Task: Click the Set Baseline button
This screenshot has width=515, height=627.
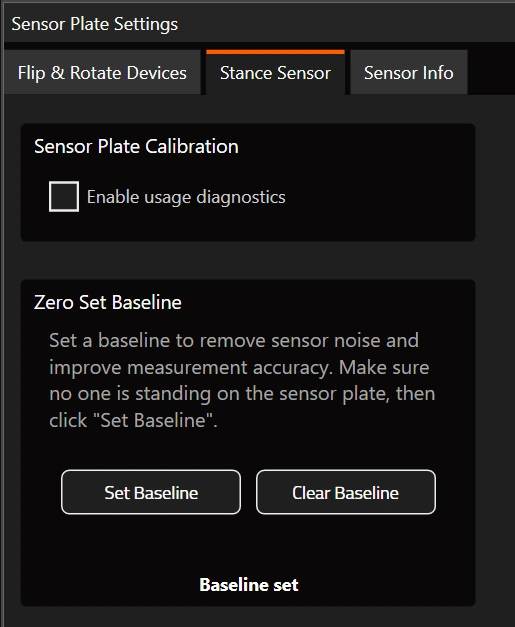Action: tap(151, 492)
